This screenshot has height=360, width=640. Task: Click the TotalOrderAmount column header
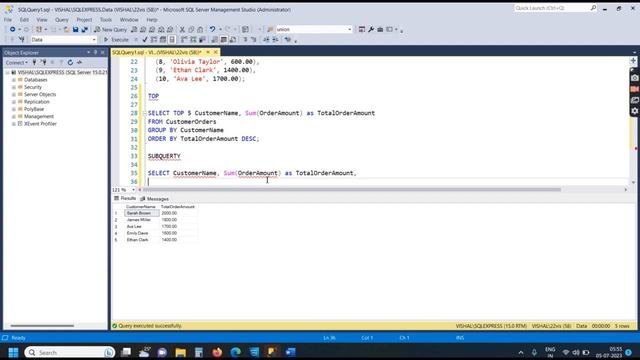[x=178, y=207]
